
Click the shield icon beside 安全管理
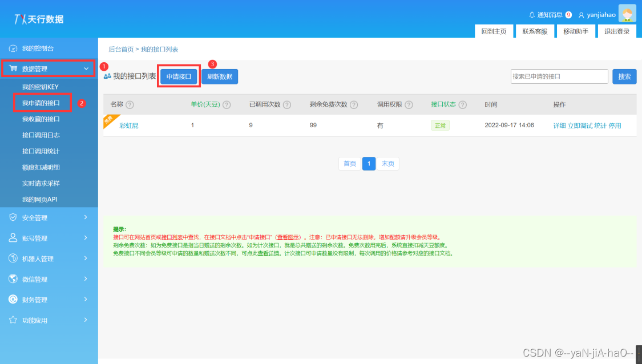point(13,217)
